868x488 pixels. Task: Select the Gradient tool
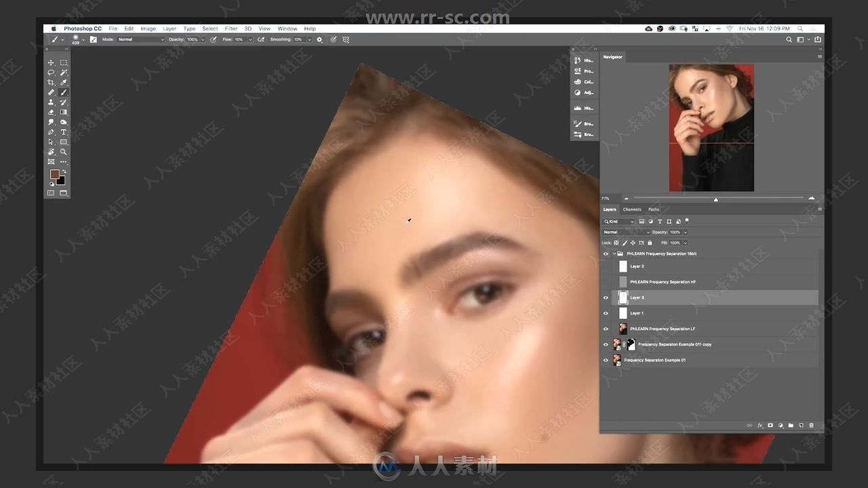pyautogui.click(x=64, y=112)
